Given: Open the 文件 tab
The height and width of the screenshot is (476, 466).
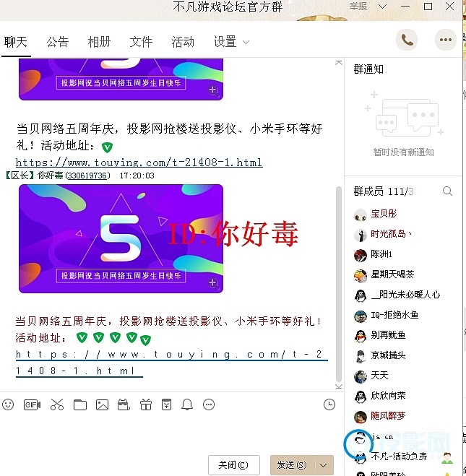Looking at the screenshot, I should point(141,42).
